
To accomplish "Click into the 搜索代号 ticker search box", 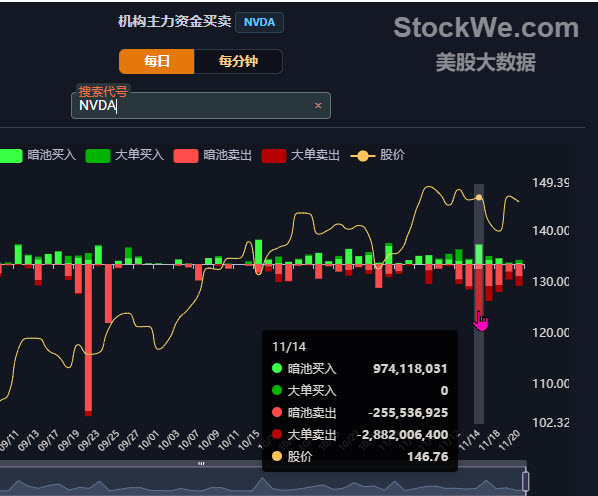I will (201, 106).
